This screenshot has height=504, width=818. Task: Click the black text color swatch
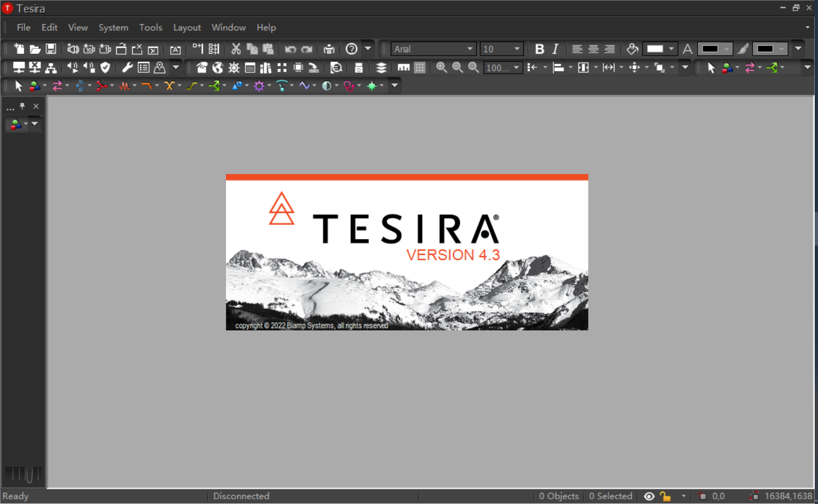[x=710, y=49]
